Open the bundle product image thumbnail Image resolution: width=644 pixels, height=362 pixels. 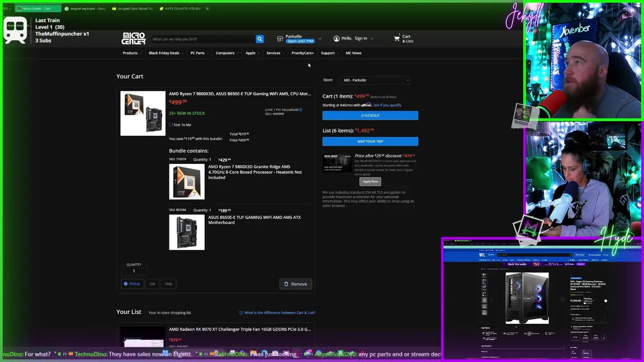click(143, 113)
